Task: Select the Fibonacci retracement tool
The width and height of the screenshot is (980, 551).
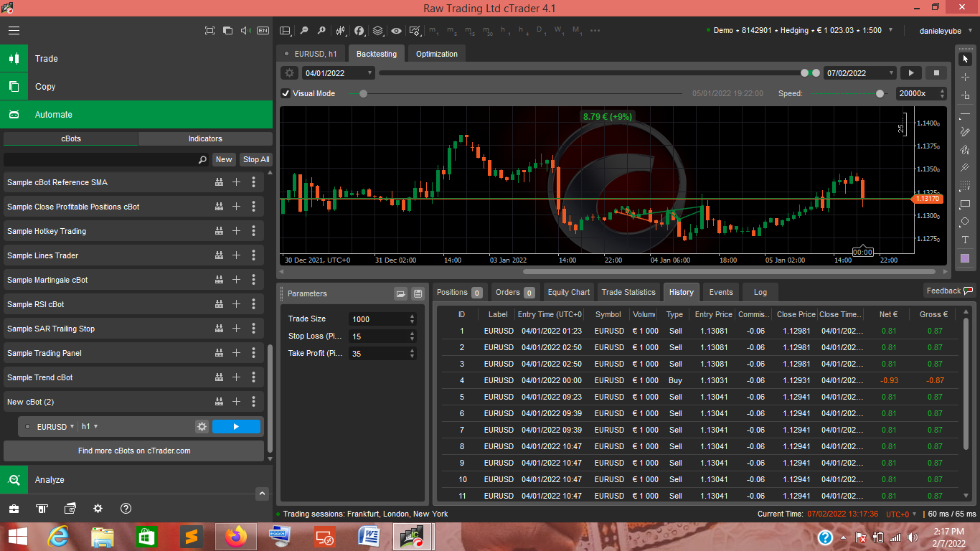Action: 965,186
